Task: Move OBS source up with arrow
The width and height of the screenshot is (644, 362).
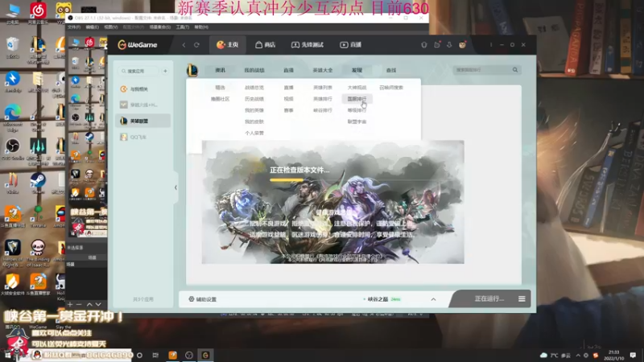Action: tap(89, 305)
